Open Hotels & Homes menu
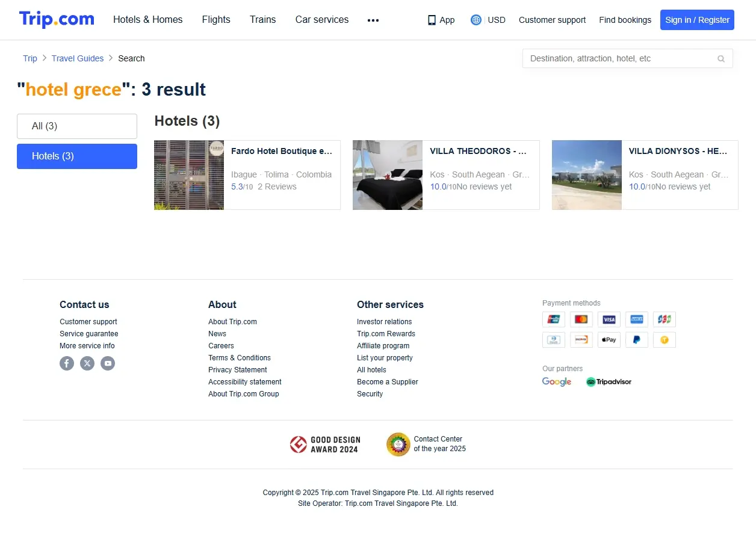Viewport: 756px width, 554px height. [x=148, y=20]
